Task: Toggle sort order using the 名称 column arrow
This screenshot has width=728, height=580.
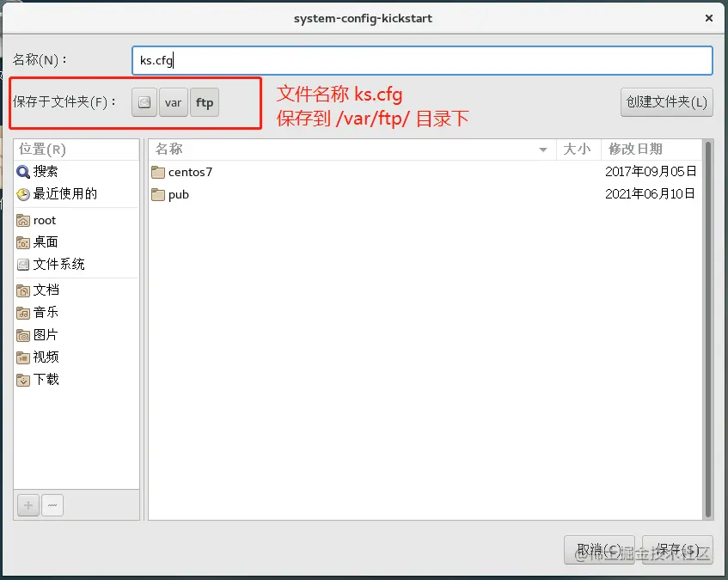Action: (542, 149)
